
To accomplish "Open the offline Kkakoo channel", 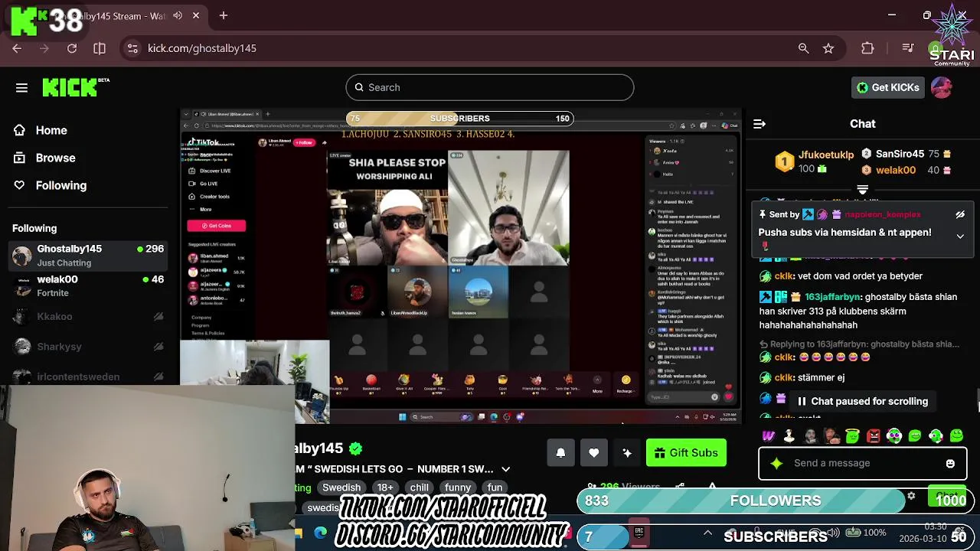I will pos(88,316).
